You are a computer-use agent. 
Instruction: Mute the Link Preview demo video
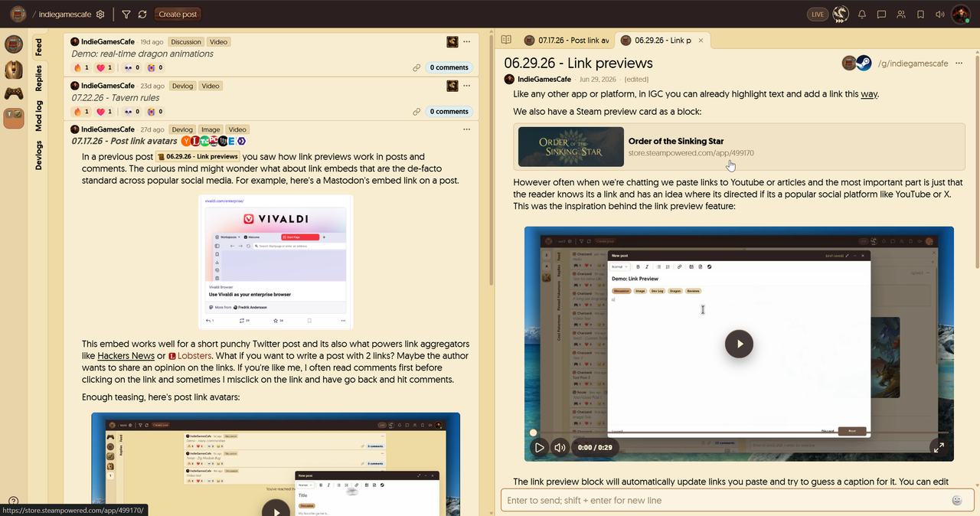(x=560, y=447)
